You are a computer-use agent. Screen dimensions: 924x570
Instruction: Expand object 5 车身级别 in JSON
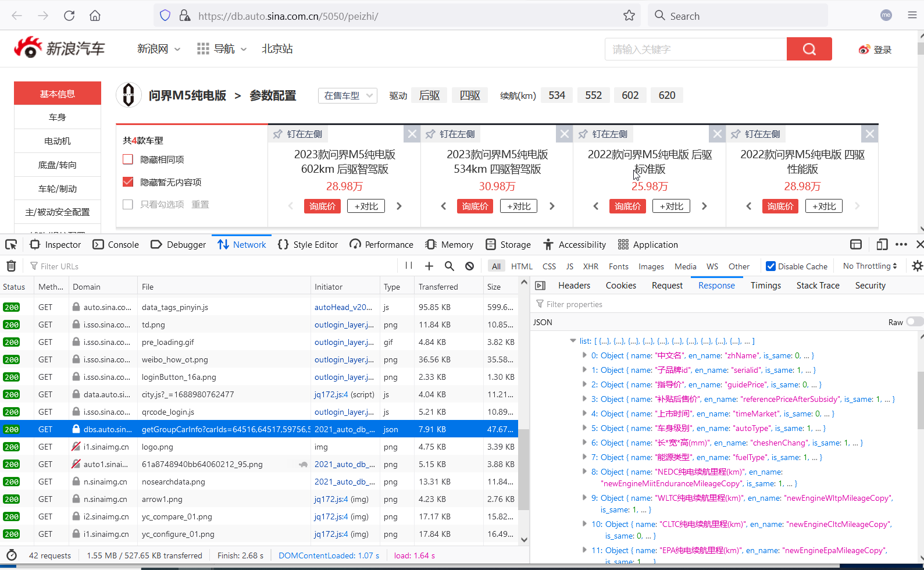pos(584,427)
